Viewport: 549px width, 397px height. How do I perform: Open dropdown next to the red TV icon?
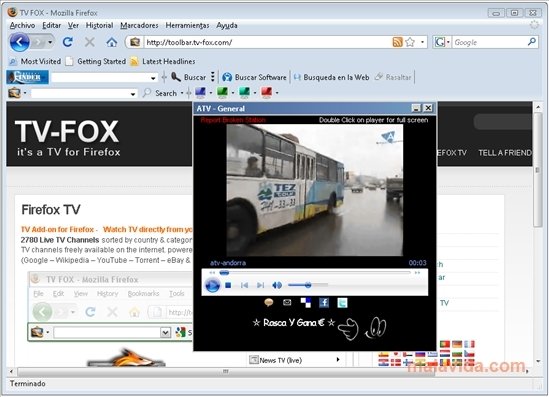tap(277, 93)
